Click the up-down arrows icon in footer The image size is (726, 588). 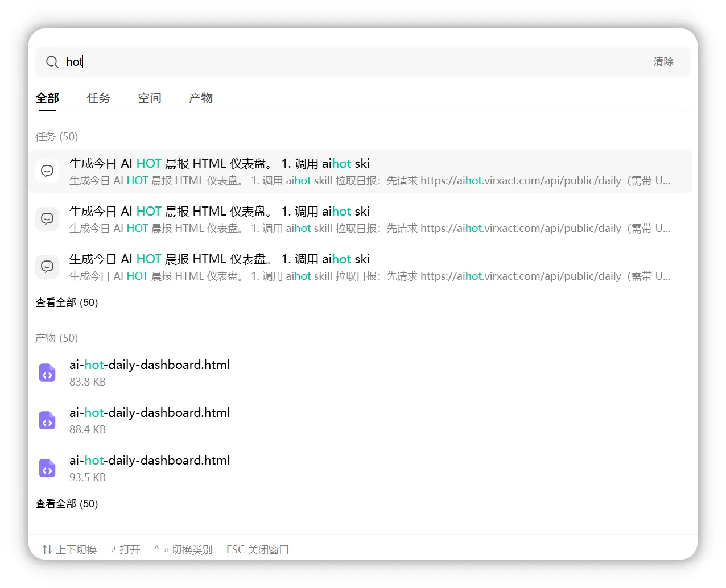coord(47,550)
